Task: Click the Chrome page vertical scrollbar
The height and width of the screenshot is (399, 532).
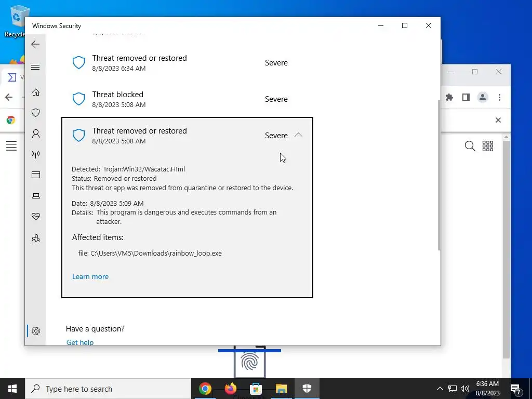Action: pyautogui.click(x=506, y=249)
